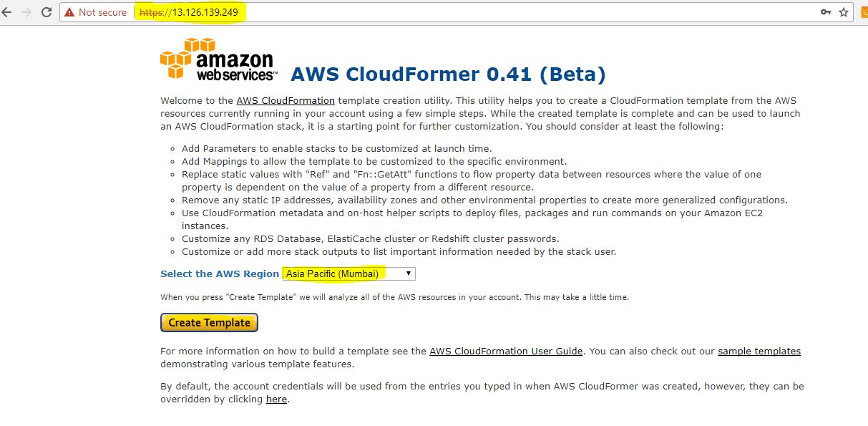
Task: Click the Amazon Web Services logo
Action: tap(218, 61)
